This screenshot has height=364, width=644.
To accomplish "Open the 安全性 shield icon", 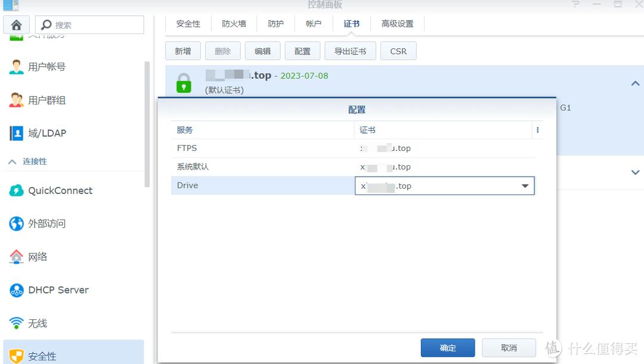I will [17, 356].
